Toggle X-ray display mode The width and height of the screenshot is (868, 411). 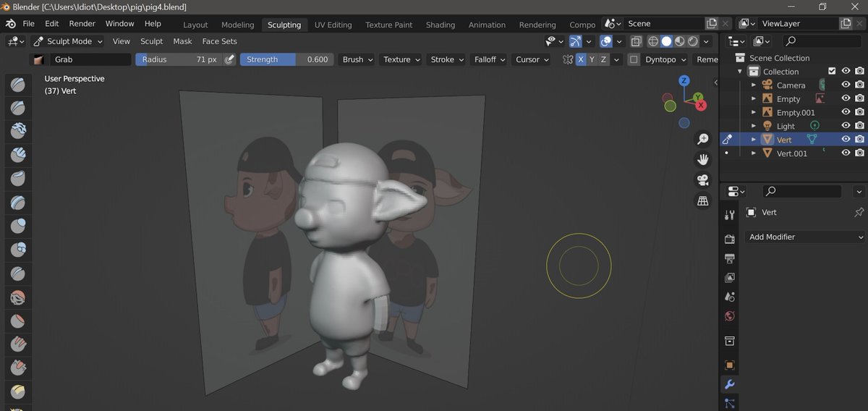pyautogui.click(x=636, y=41)
